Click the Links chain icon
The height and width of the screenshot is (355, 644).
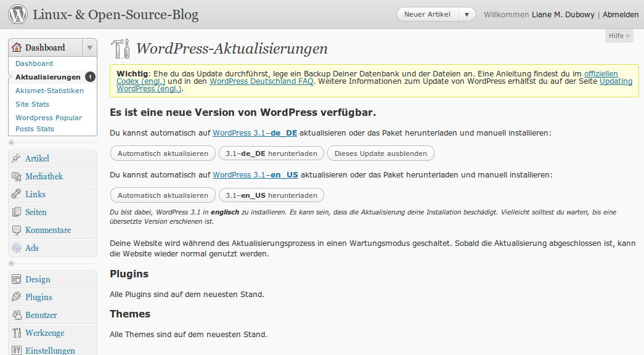14,194
